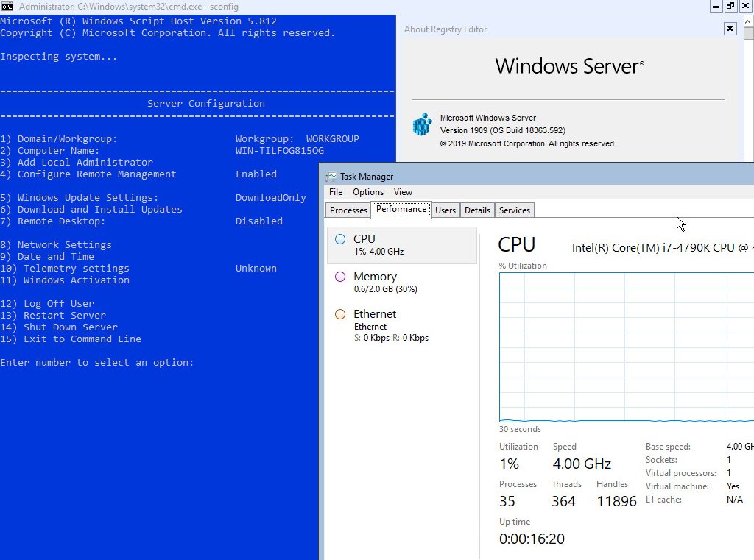Image resolution: width=754 pixels, height=560 pixels.
Task: Select the Ethernet circle indicator in sidebar
Action: point(340,314)
